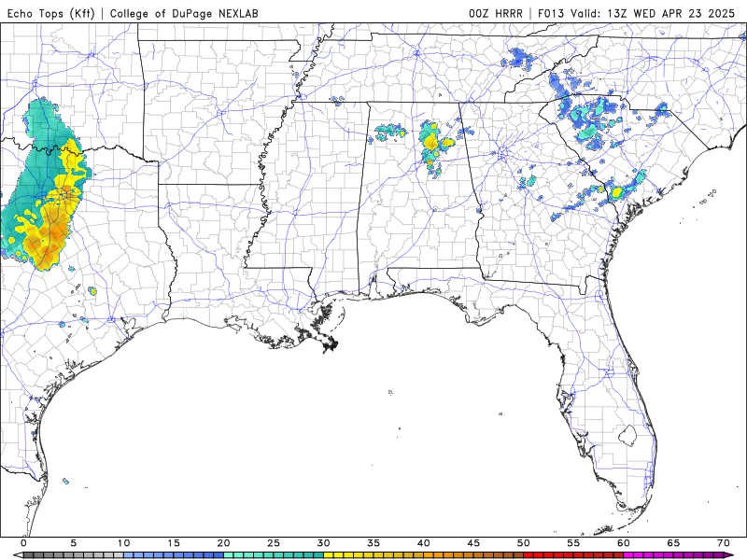This screenshot has width=747, height=560.
Task: Click the yellow cell on the Georgia–South Carolina border
Action: tap(617, 192)
